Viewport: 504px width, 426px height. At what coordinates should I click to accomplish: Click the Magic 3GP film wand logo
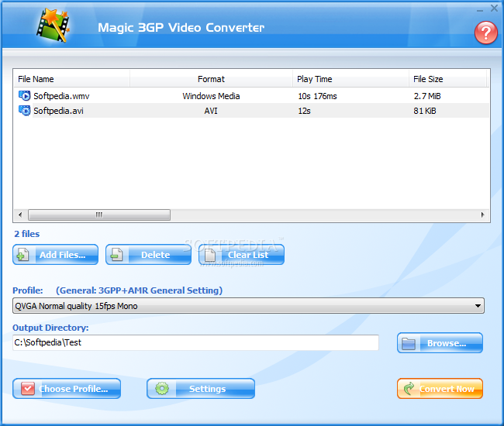[x=53, y=25]
